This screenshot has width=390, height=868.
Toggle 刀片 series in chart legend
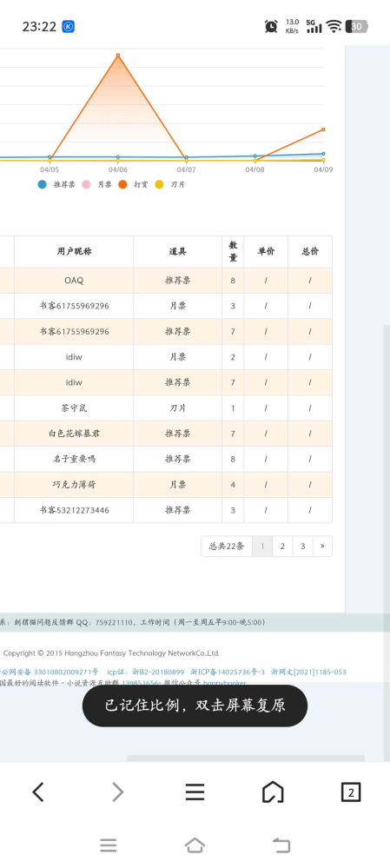pyautogui.click(x=169, y=185)
